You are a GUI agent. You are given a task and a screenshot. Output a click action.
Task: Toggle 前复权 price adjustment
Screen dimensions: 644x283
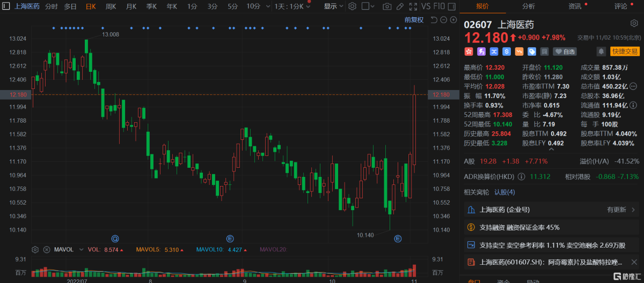pyautogui.click(x=414, y=20)
